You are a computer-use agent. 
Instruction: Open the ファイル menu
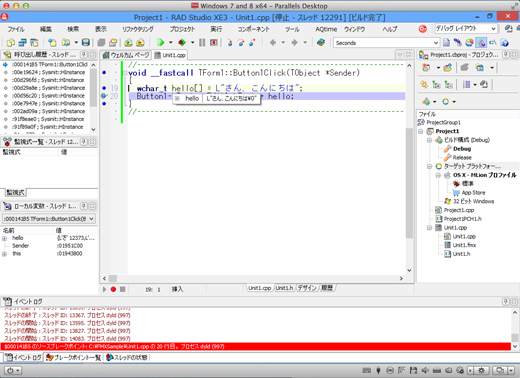[x=16, y=29]
